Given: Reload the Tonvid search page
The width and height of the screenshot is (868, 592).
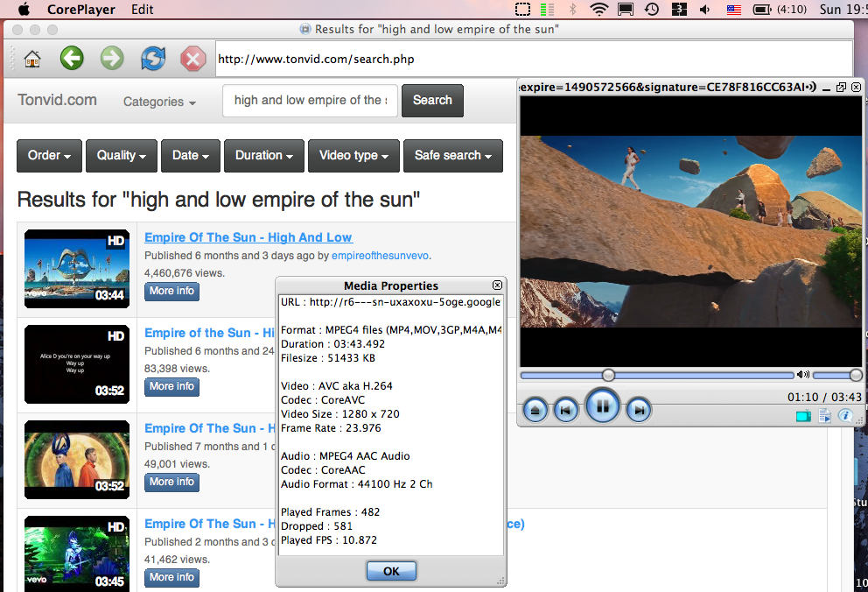Looking at the screenshot, I should (x=153, y=58).
